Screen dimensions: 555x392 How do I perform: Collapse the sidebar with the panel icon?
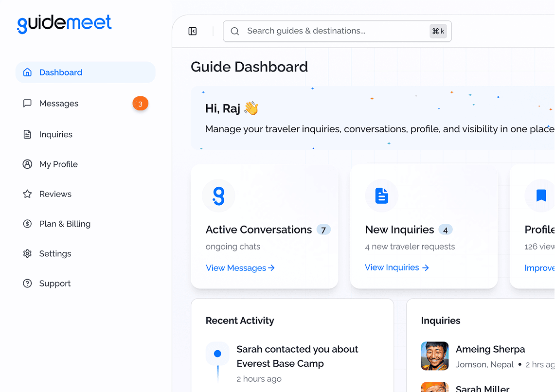coord(193,31)
